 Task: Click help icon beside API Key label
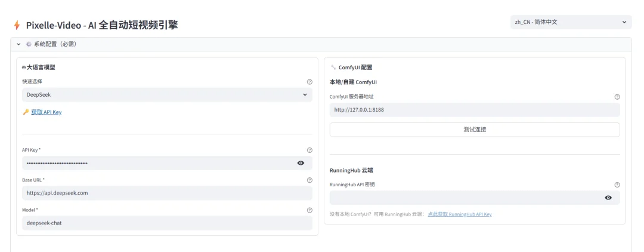point(309,150)
